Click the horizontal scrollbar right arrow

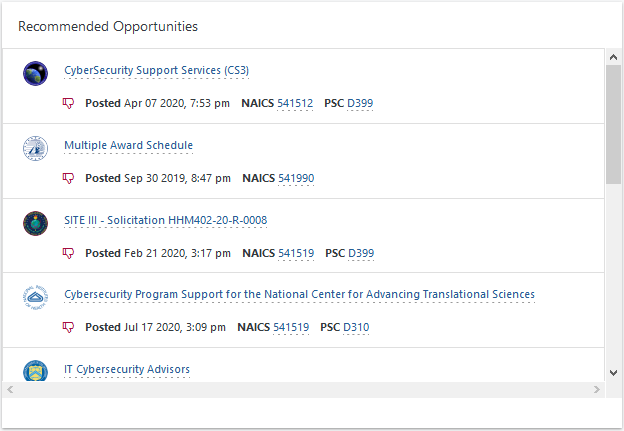pos(598,389)
